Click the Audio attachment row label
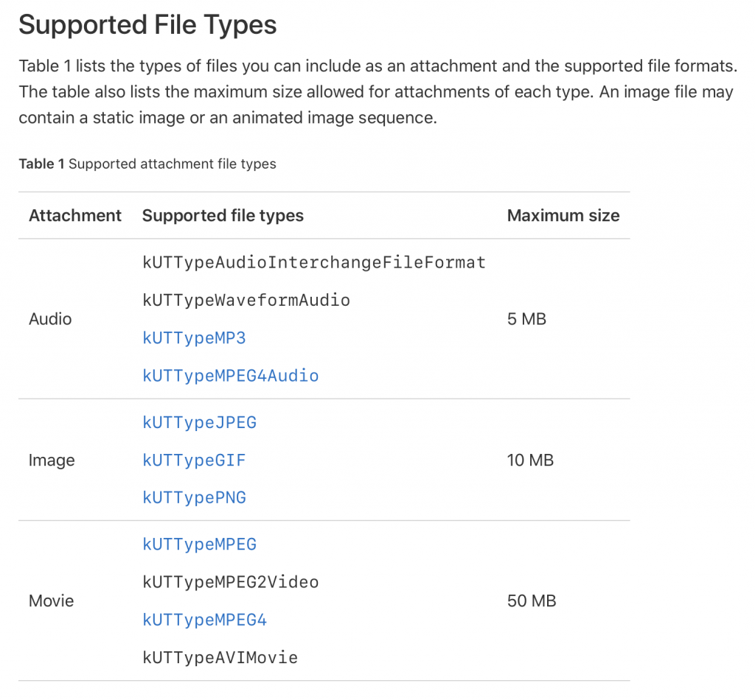Viewport: 755px width, 700px height. 50,319
